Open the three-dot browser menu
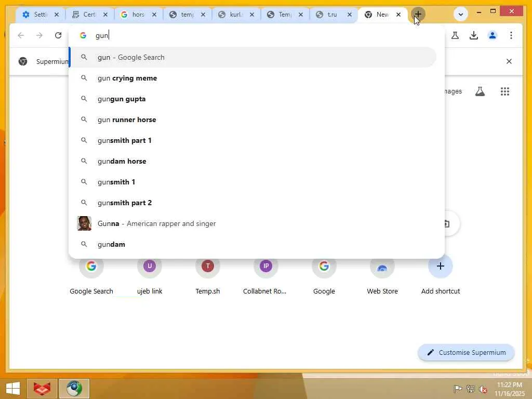The image size is (532, 399). [511, 35]
